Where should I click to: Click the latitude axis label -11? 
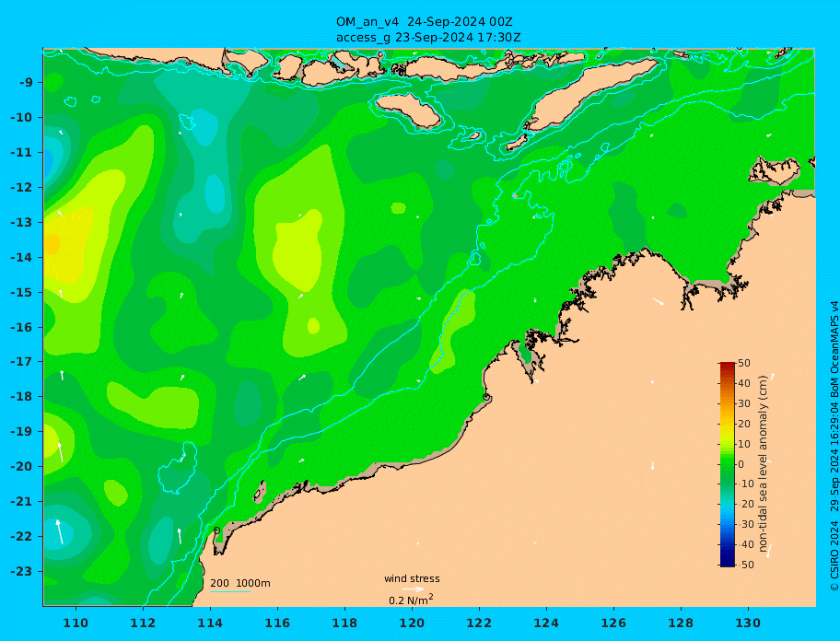(x=22, y=153)
